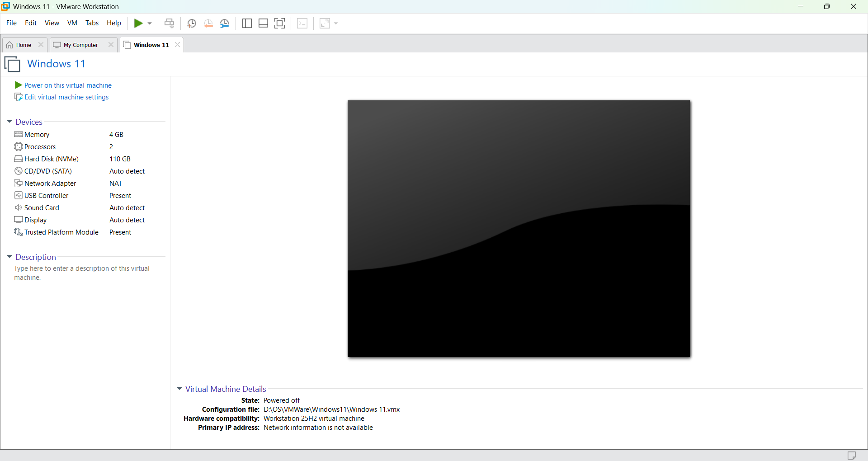Click the green Power On toolbar button
The image size is (868, 461).
(x=138, y=23)
